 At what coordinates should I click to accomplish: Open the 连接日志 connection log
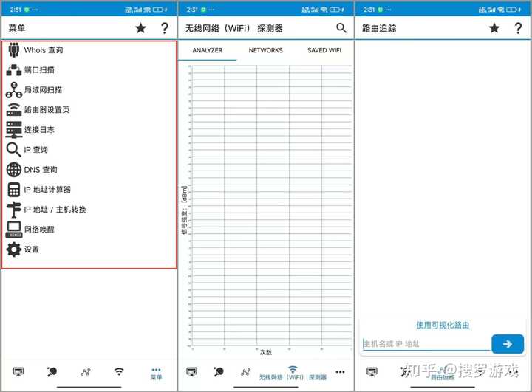coord(39,130)
